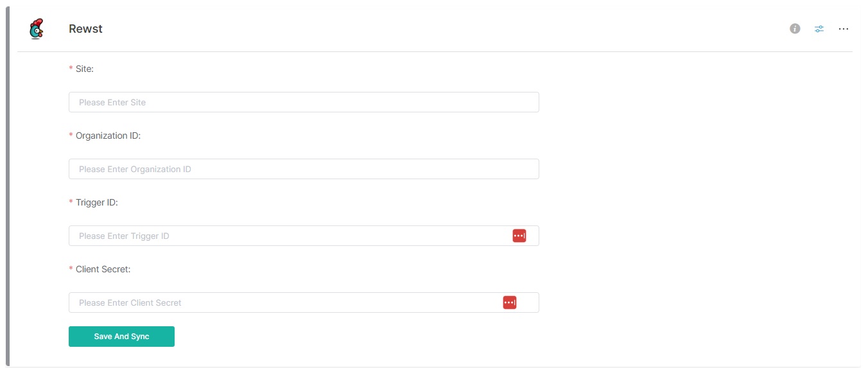This screenshot has height=368, width=868.
Task: Open the more options ellipsis menu
Action: [x=844, y=29]
